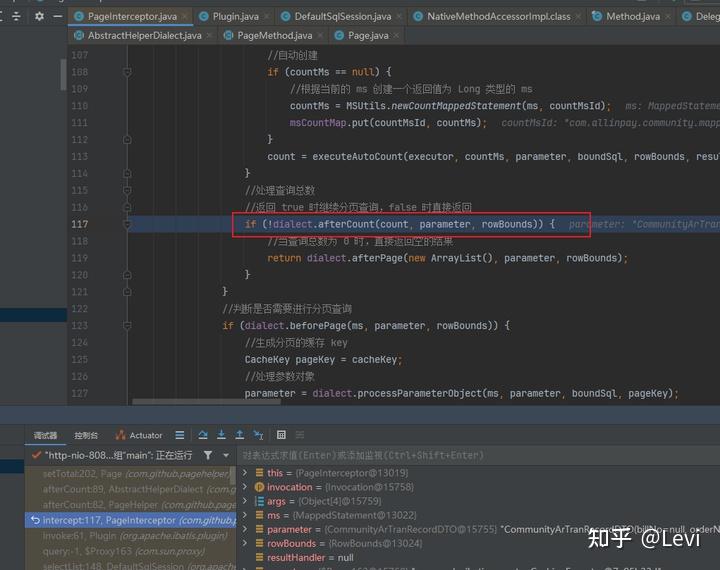Click the threads list layout icon
Image resolution: width=720 pixels, height=570 pixels.
click(x=180, y=435)
